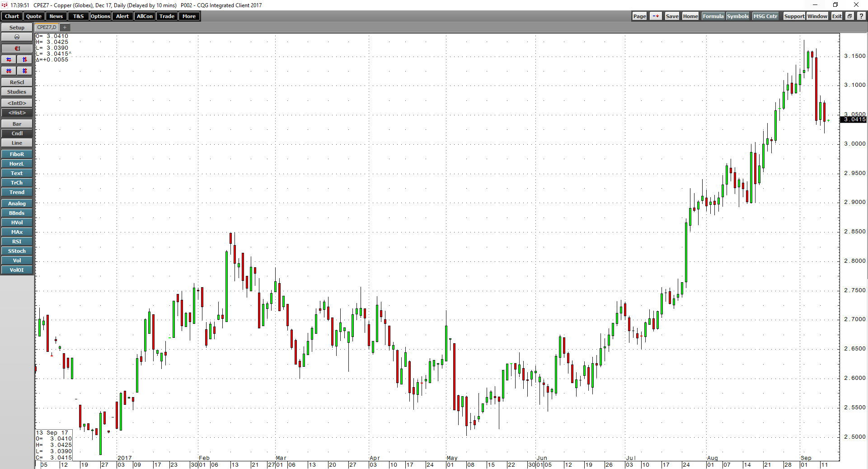This screenshot has width=868, height=469.
Task: Open the Studies dialog
Action: click(17, 92)
